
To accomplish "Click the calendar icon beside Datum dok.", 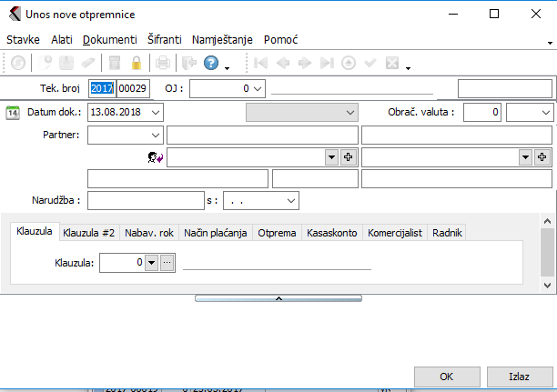I will click(x=13, y=113).
